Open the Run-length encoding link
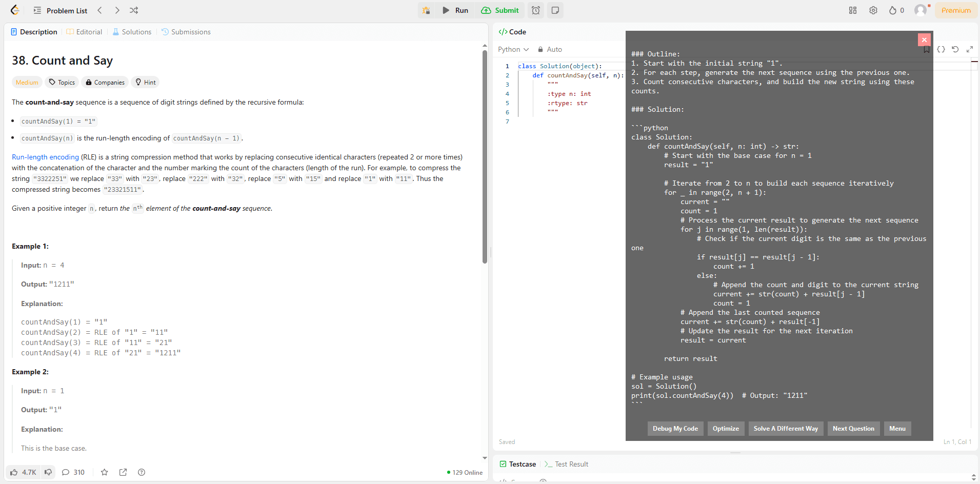The height and width of the screenshot is (484, 980). pos(45,157)
